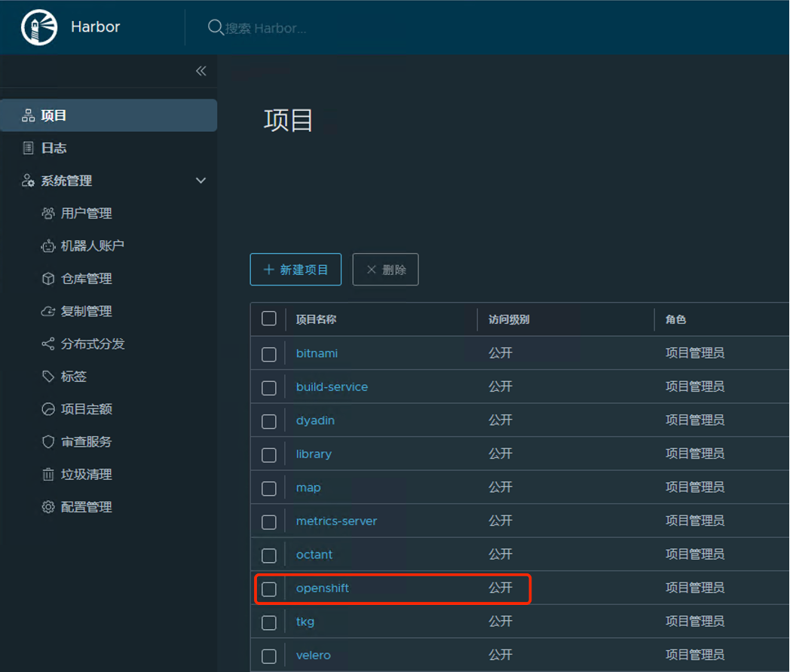Open the library project link
This screenshot has width=790, height=672.
coord(314,454)
